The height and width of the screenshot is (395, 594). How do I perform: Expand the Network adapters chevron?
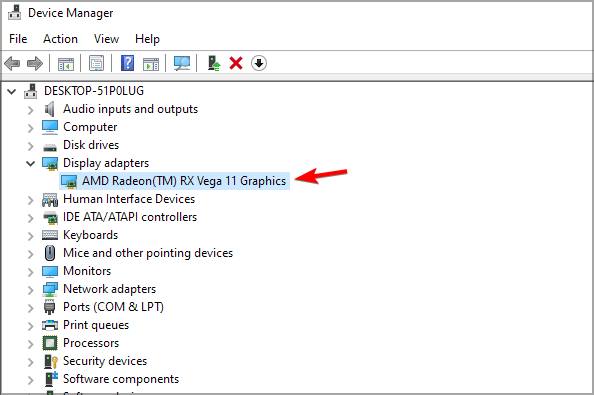(x=31, y=290)
